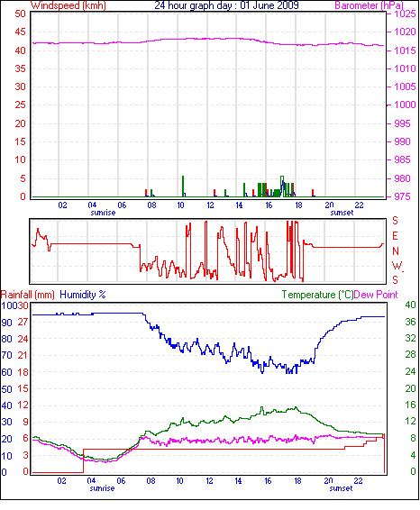Viewport: 420px width, 510px height.
Task: Click the 990 barometer axis value
Action: point(403,141)
